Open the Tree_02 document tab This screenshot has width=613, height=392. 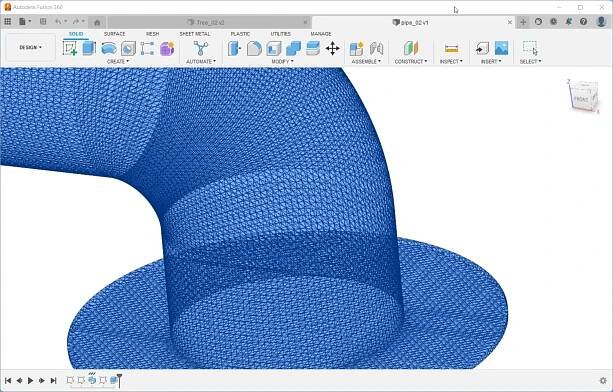209,23
